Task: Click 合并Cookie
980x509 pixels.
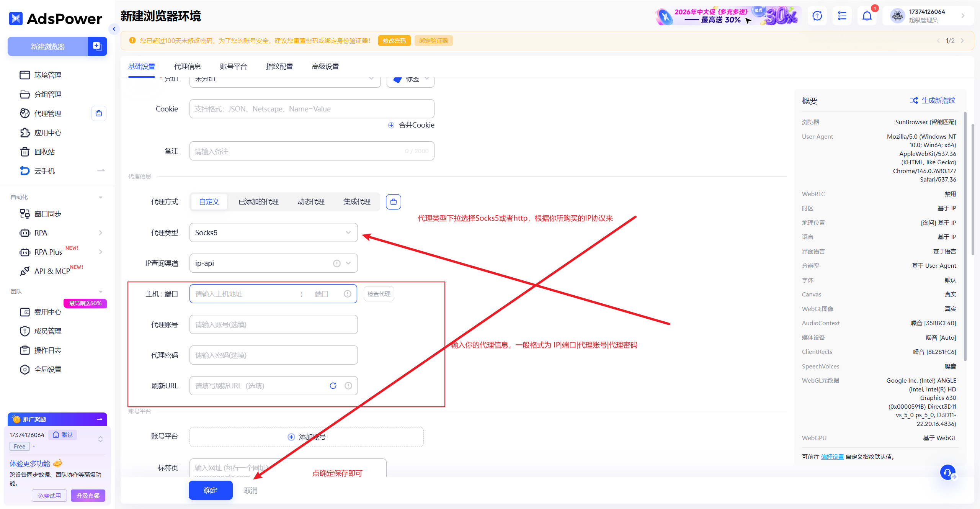Action: (411, 125)
